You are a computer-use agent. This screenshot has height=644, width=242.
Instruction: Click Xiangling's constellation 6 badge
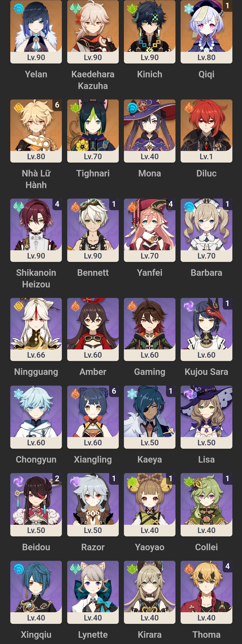[x=114, y=391]
